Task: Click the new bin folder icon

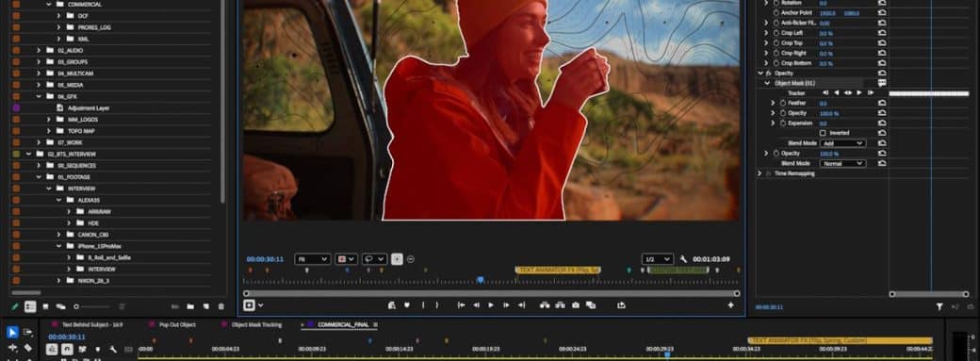Action: [x=190, y=306]
